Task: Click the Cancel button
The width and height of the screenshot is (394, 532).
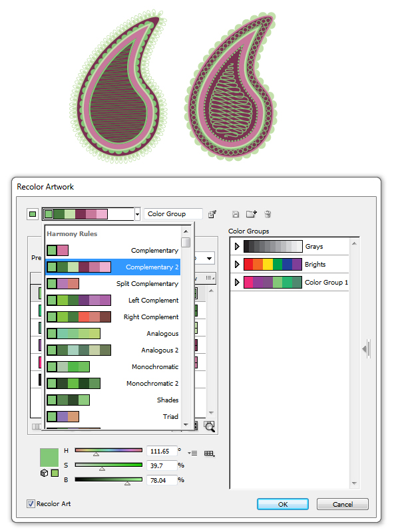Action: 342,504
